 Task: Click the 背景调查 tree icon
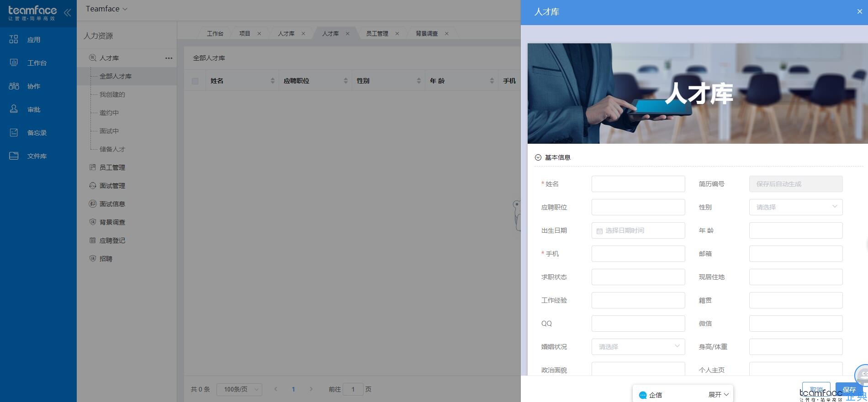(x=92, y=222)
